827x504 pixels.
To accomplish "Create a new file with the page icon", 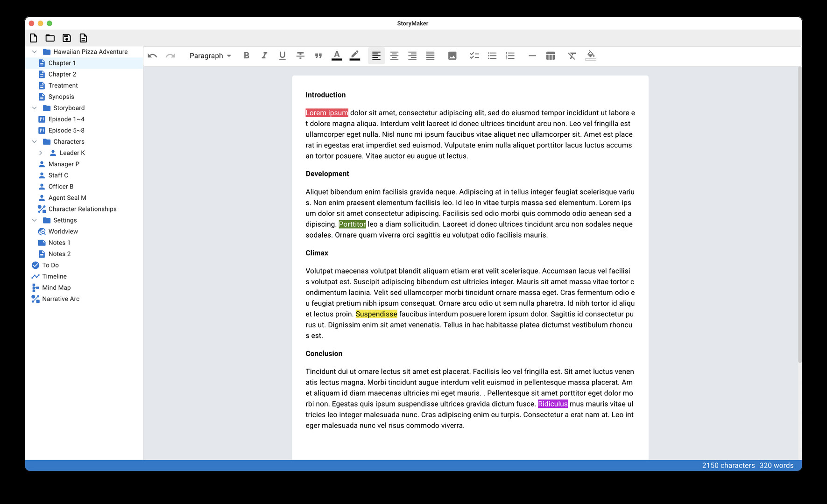I will (34, 38).
